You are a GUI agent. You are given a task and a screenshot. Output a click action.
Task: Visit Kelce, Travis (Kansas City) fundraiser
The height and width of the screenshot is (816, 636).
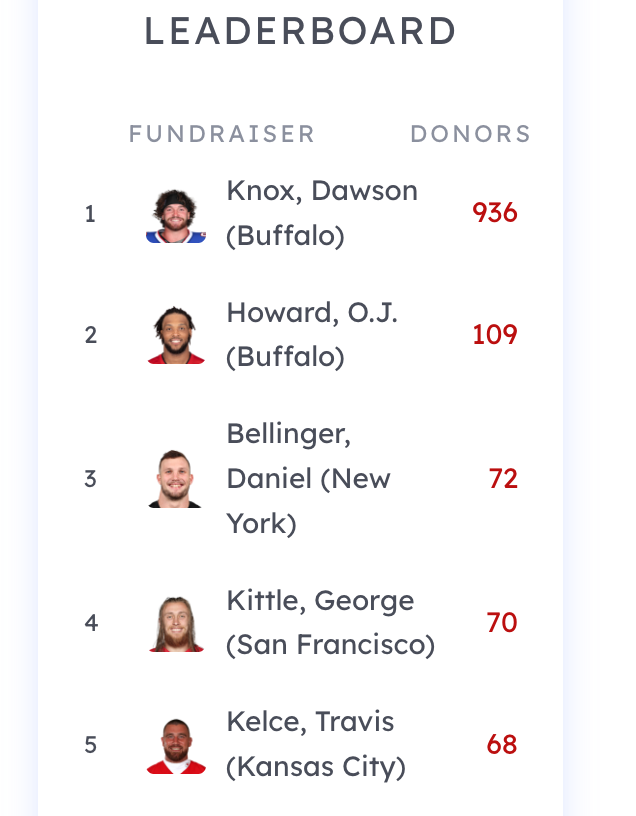point(316,745)
